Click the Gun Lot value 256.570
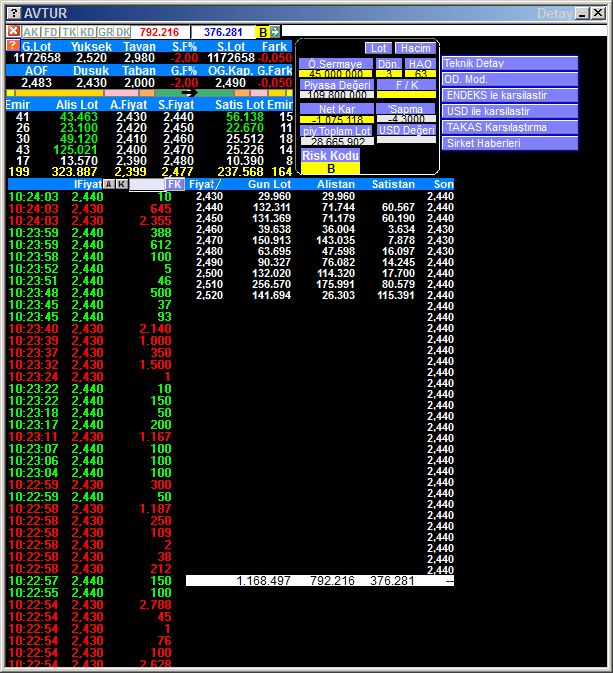 (271, 284)
